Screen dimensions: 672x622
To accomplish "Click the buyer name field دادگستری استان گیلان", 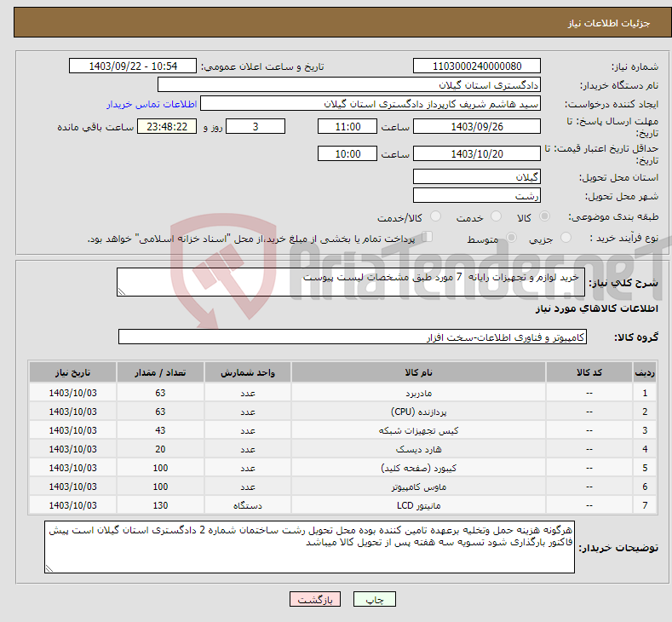I will (x=349, y=85).
